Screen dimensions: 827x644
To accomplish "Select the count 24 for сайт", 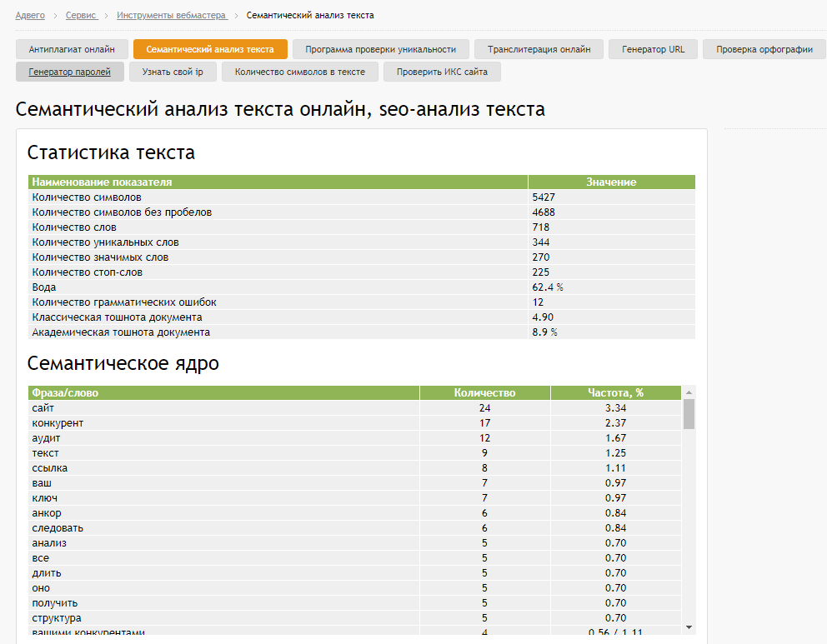I will 484,408.
